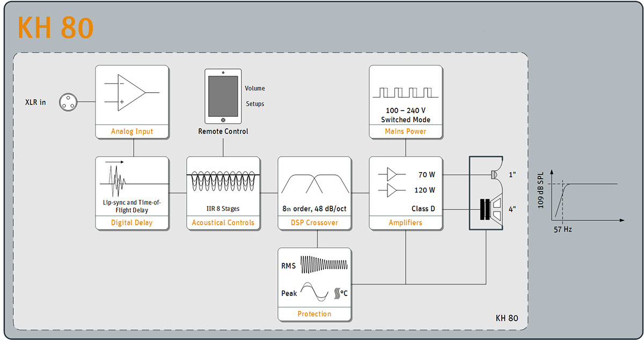Click the Volume text beside the tablet
644x340 pixels.
[255, 88]
